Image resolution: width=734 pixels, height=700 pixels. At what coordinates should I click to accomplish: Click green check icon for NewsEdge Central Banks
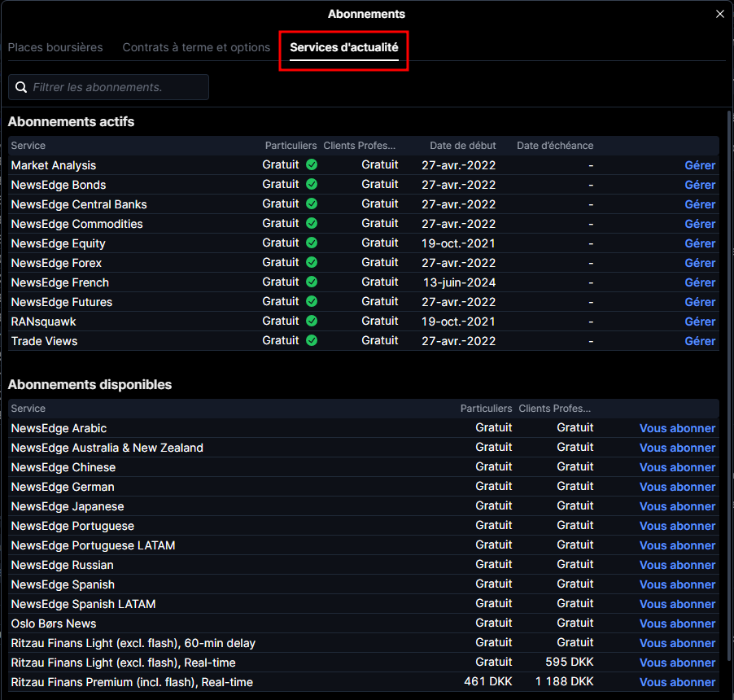click(312, 203)
